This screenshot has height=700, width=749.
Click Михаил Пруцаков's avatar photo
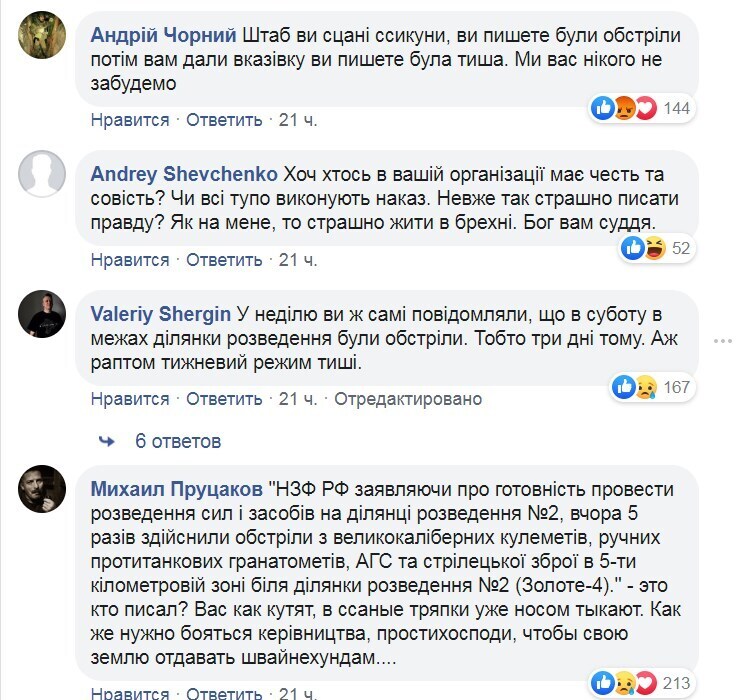(x=42, y=488)
